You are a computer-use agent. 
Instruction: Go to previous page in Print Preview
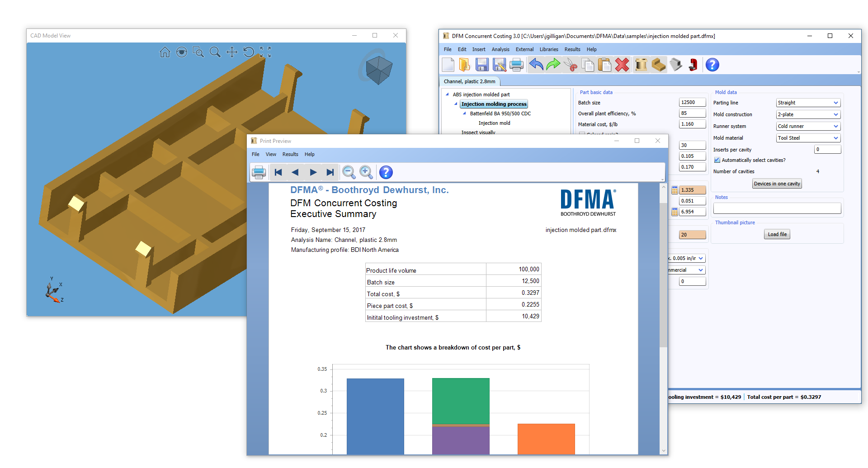click(x=295, y=172)
